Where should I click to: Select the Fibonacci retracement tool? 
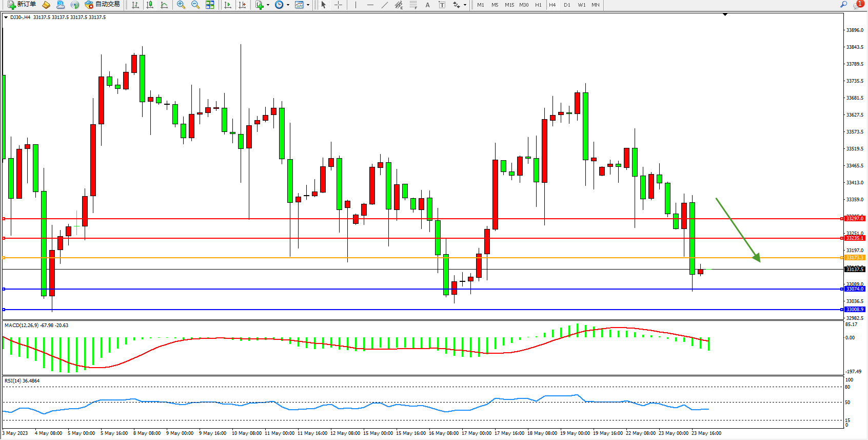(413, 5)
